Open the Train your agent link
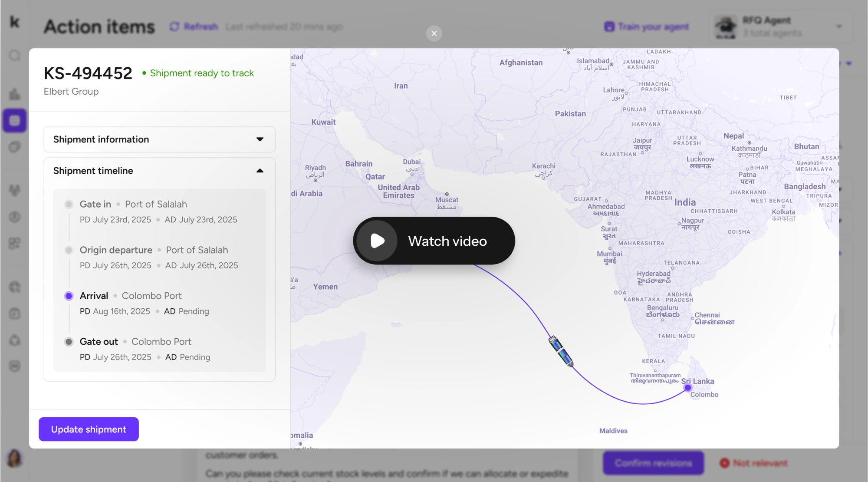 pos(647,26)
